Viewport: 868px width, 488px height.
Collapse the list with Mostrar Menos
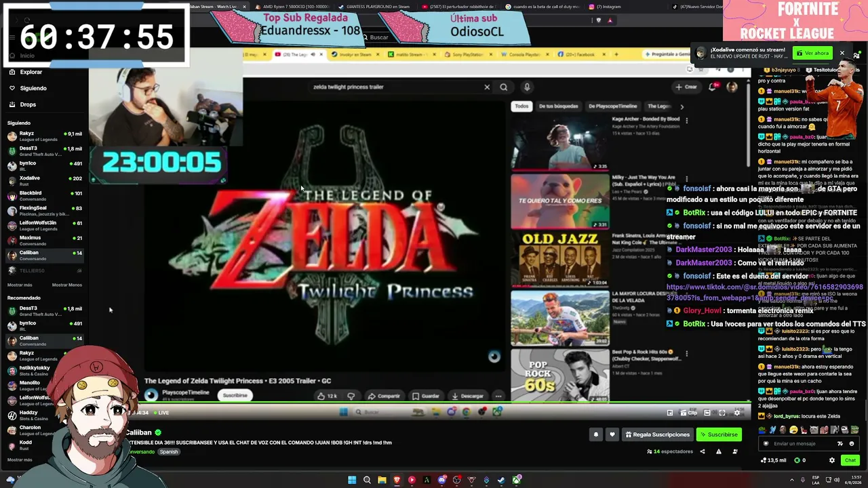pyautogui.click(x=67, y=285)
